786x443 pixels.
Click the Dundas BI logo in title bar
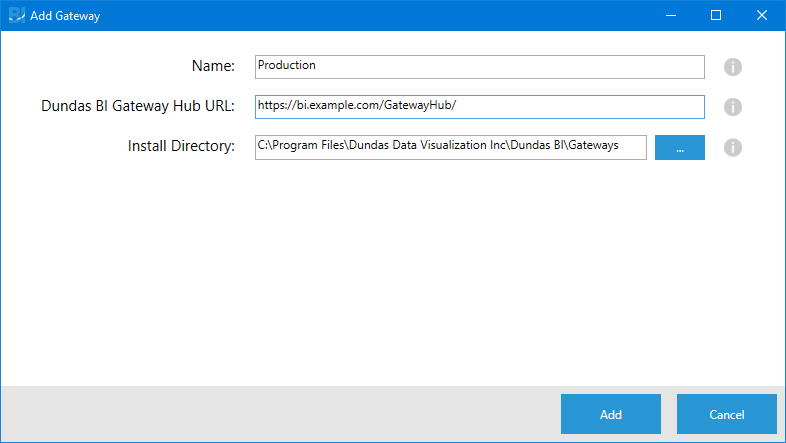tap(16, 16)
